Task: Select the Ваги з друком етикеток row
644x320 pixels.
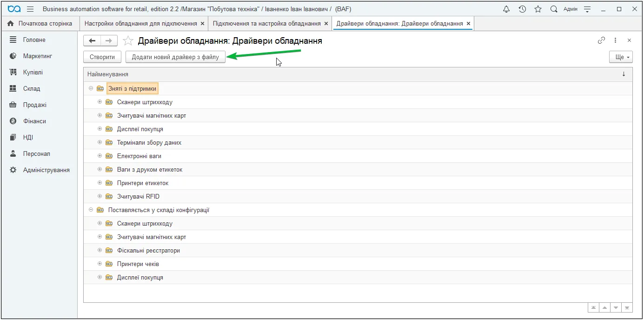Action: tap(358, 169)
